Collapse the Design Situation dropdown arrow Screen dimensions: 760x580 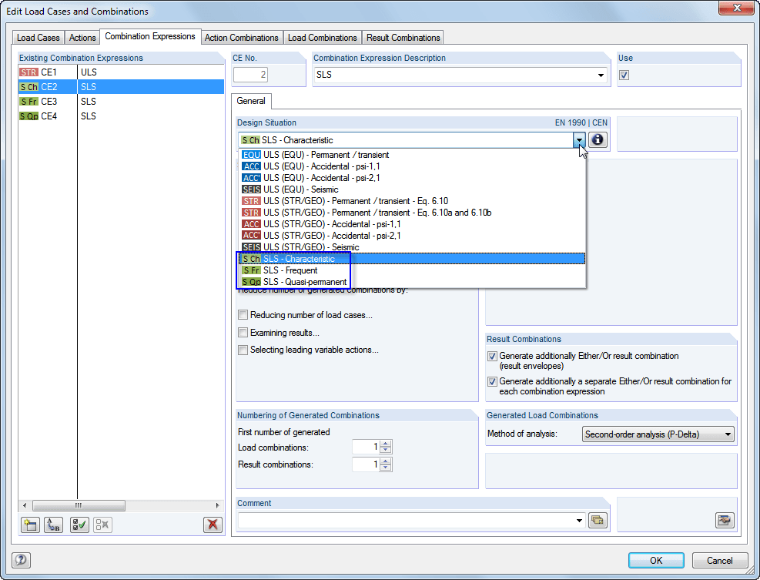tap(579, 140)
